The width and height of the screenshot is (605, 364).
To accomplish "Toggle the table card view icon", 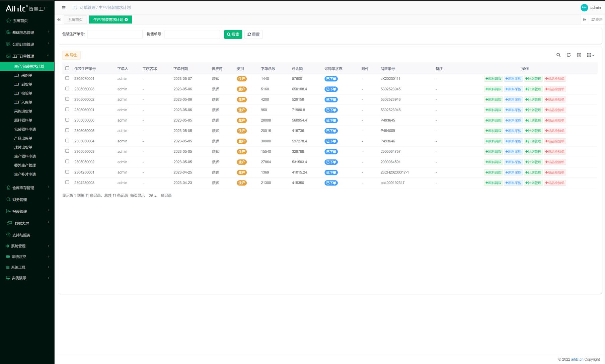I will [579, 55].
